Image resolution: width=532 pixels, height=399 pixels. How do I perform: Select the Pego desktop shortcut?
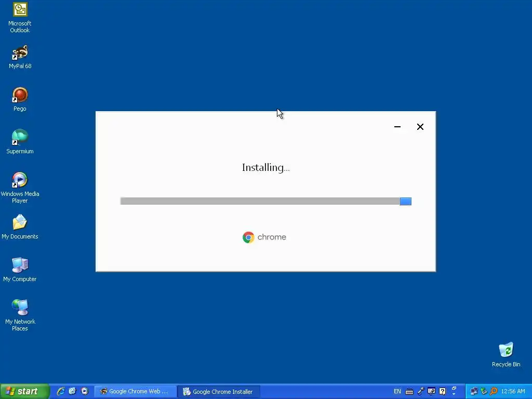pos(20,100)
